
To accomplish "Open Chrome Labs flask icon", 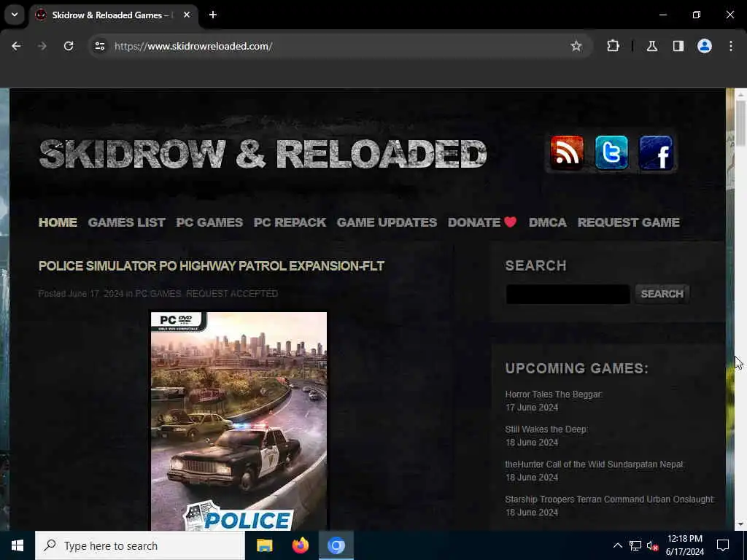I will pyautogui.click(x=652, y=46).
